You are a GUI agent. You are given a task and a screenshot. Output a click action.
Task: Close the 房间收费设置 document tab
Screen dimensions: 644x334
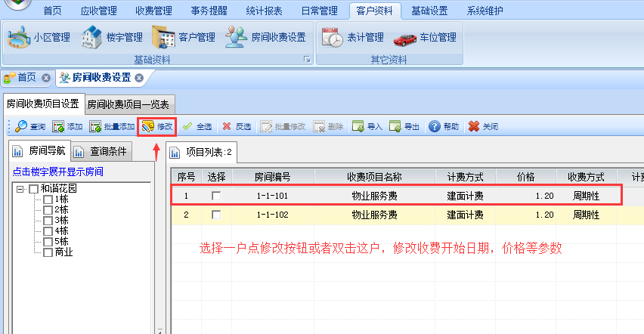139,78
